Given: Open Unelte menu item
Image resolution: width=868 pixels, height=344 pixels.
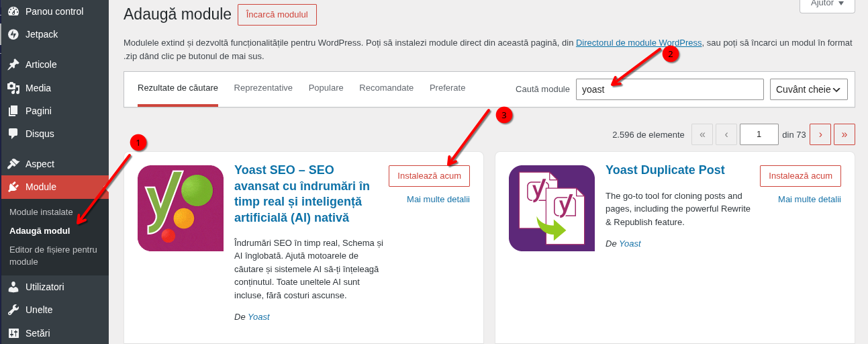Looking at the screenshot, I should click(x=54, y=310).
